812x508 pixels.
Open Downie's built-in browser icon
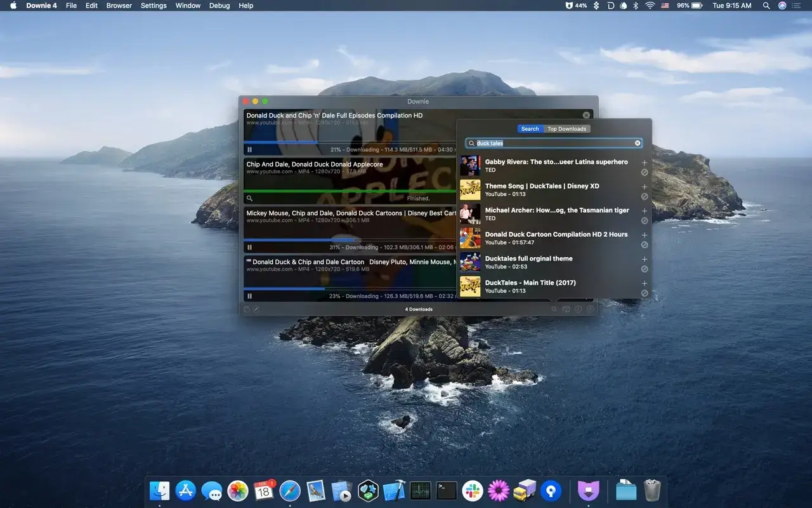(565, 309)
